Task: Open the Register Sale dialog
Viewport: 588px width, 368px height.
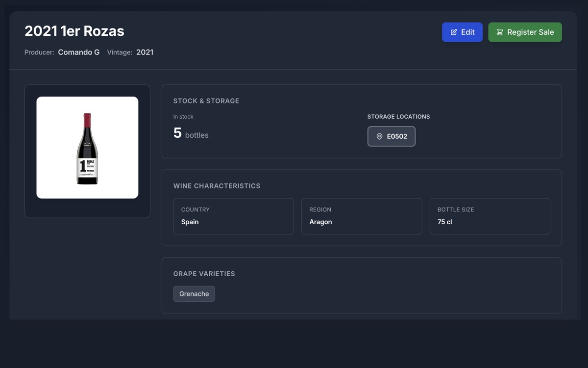Action: tap(525, 32)
